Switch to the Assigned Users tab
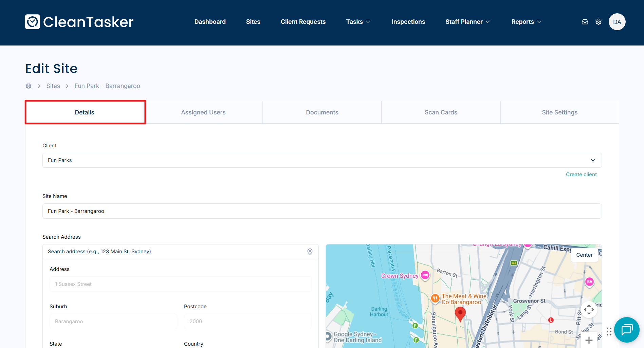Viewport: 644px width, 348px height. (x=203, y=112)
